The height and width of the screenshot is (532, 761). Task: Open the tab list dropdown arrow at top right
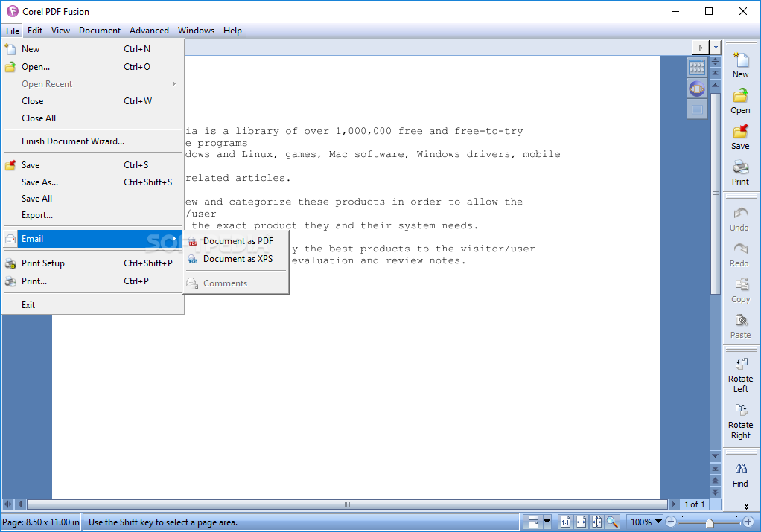tap(716, 48)
